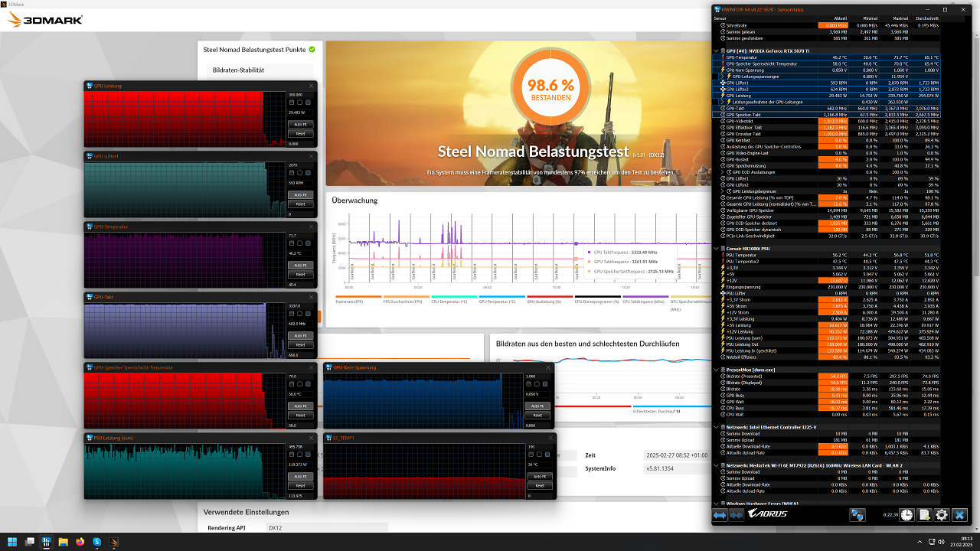
Task: Click Reset in GPU-Temperatur graph
Action: (300, 275)
